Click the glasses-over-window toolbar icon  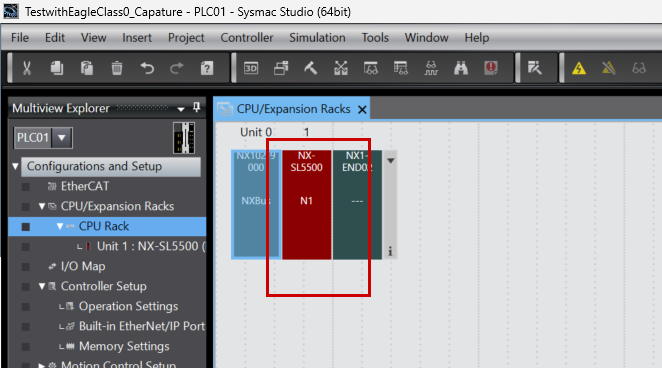point(371,68)
